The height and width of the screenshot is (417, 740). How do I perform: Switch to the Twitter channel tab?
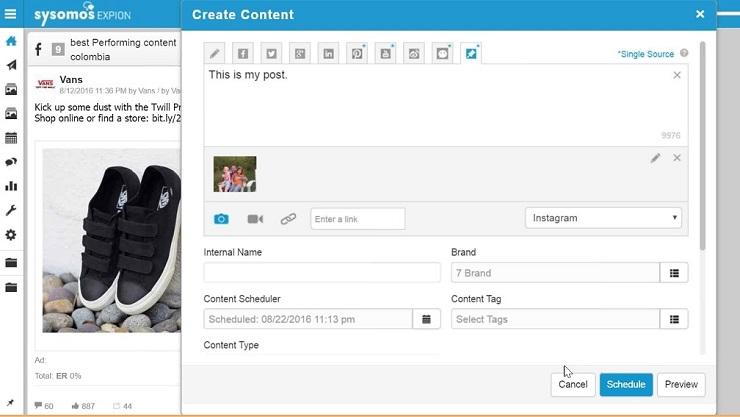pyautogui.click(x=271, y=53)
